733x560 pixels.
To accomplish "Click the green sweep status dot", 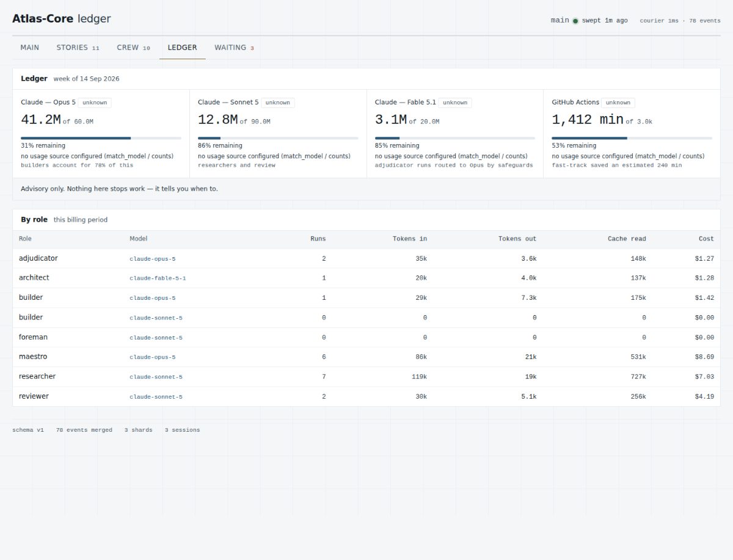I will tap(575, 21).
